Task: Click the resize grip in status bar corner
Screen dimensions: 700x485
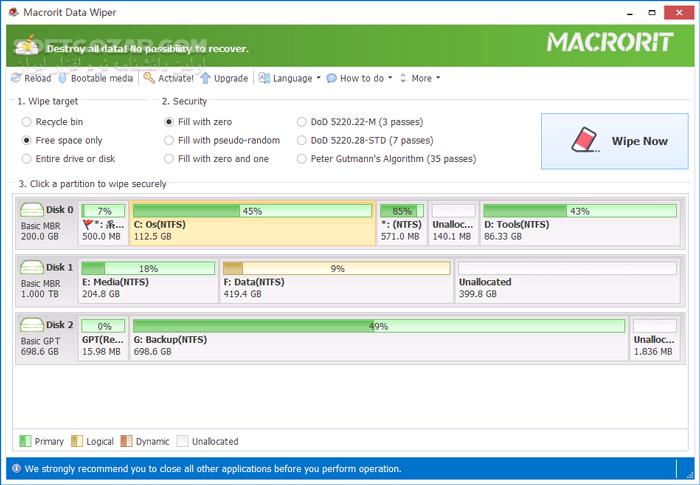Action: [689, 474]
